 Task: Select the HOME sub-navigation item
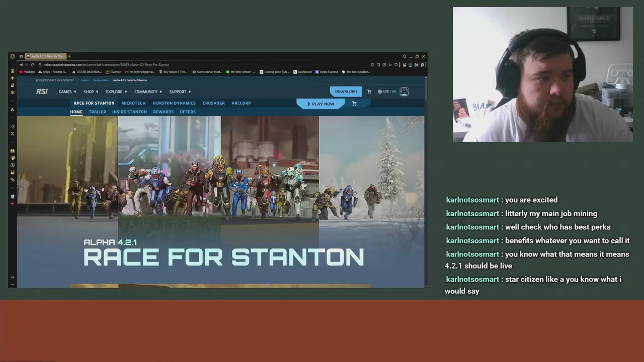(x=76, y=112)
